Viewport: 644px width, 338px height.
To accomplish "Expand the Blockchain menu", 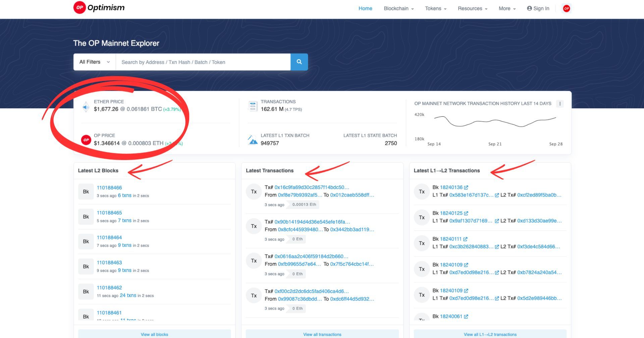I will click(399, 8).
